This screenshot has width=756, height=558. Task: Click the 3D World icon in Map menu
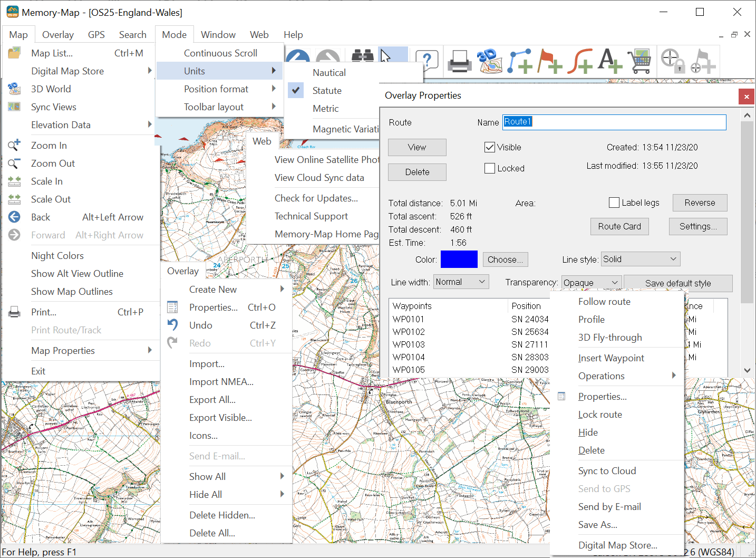coord(14,89)
